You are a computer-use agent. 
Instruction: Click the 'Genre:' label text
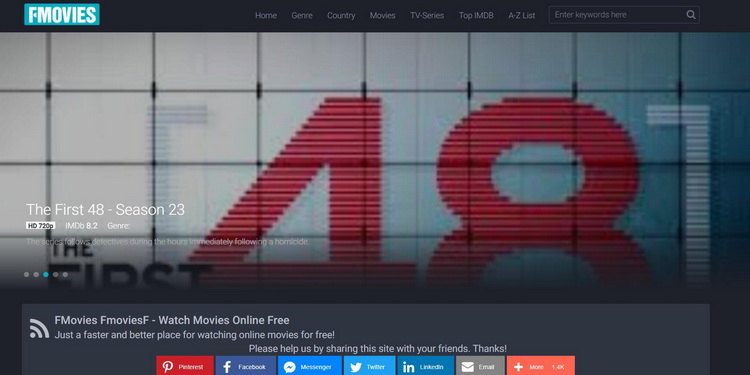[119, 225]
